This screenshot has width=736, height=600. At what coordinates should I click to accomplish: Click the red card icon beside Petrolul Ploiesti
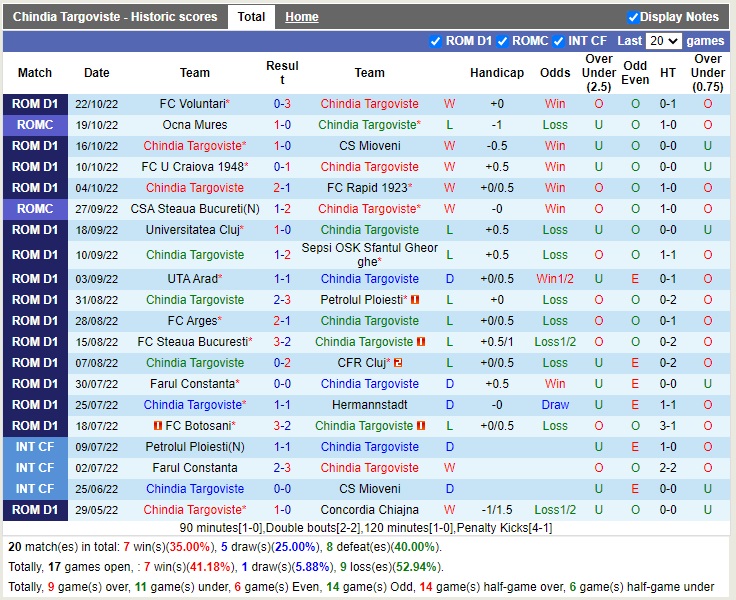pyautogui.click(x=415, y=300)
